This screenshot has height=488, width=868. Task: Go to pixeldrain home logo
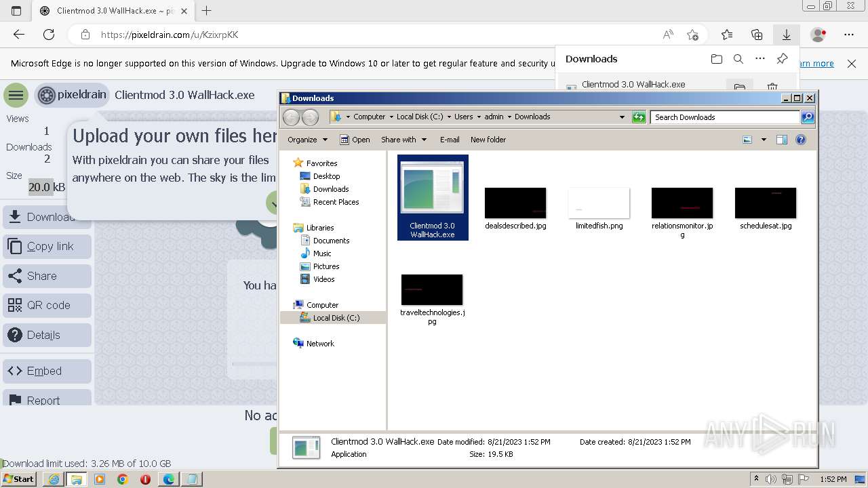72,95
